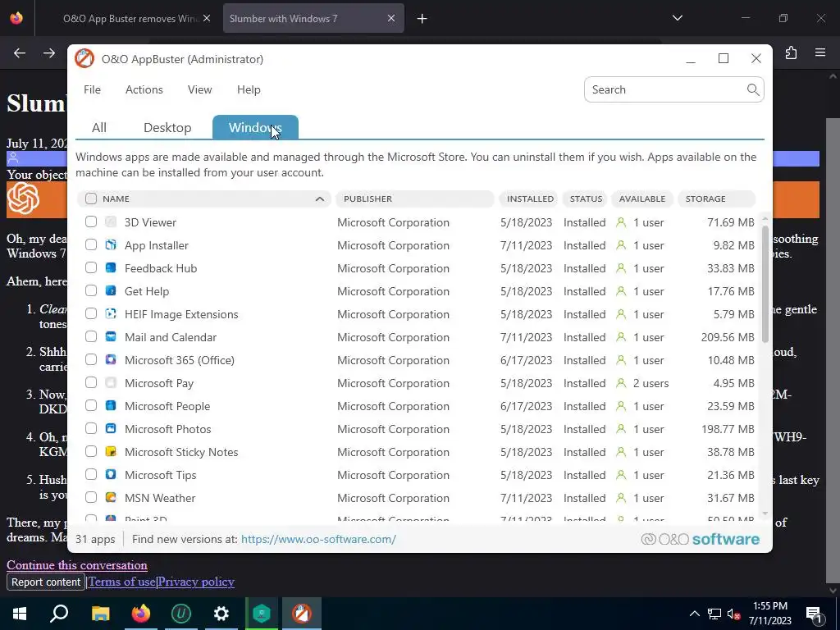Sort by AVAILABLE column header
Screen dimensions: 840x630
point(641,199)
